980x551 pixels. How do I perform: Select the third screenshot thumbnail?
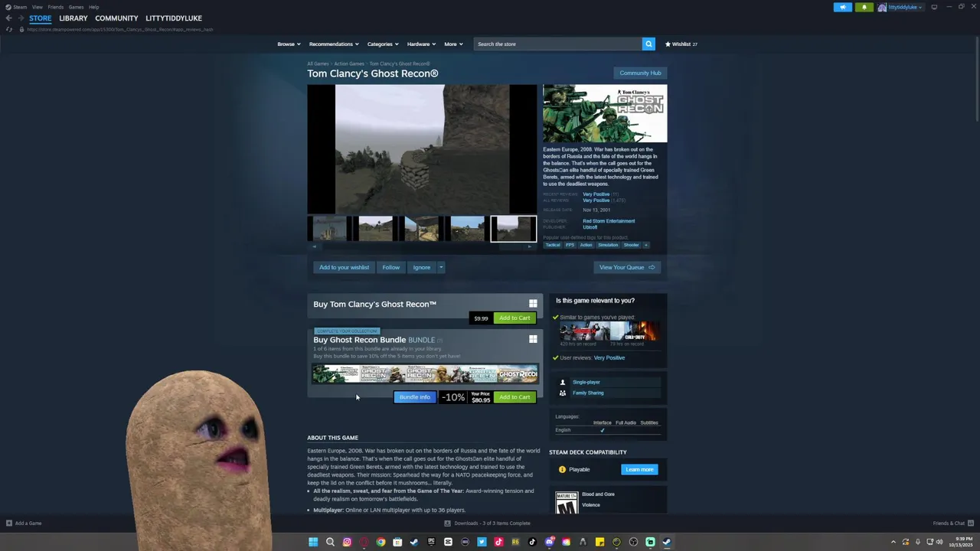(x=421, y=229)
